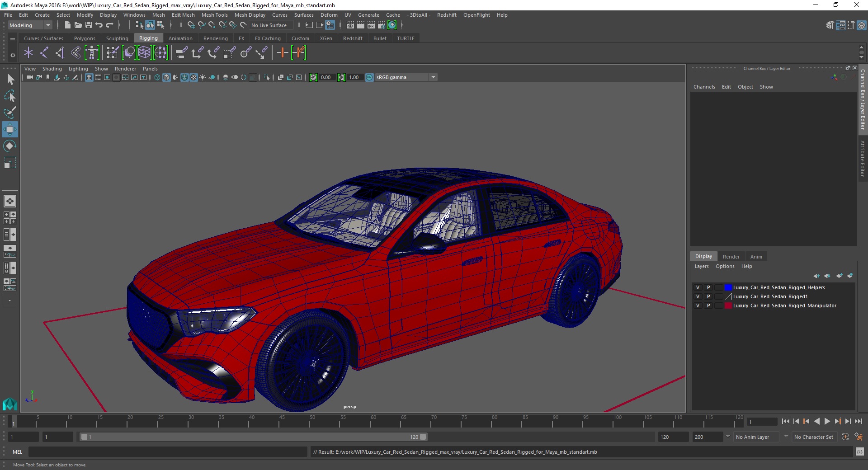868x470 pixels.
Task: Open the Modeling menu set dropdown
Action: [30, 25]
